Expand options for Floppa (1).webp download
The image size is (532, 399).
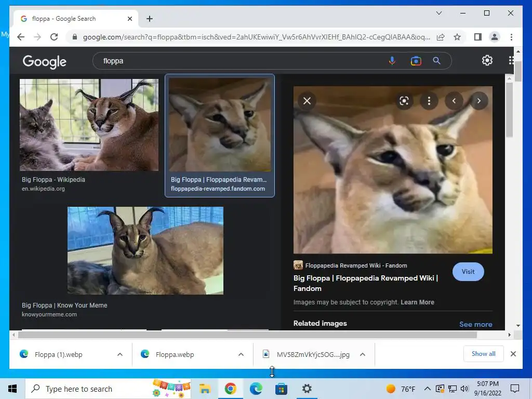point(120,354)
